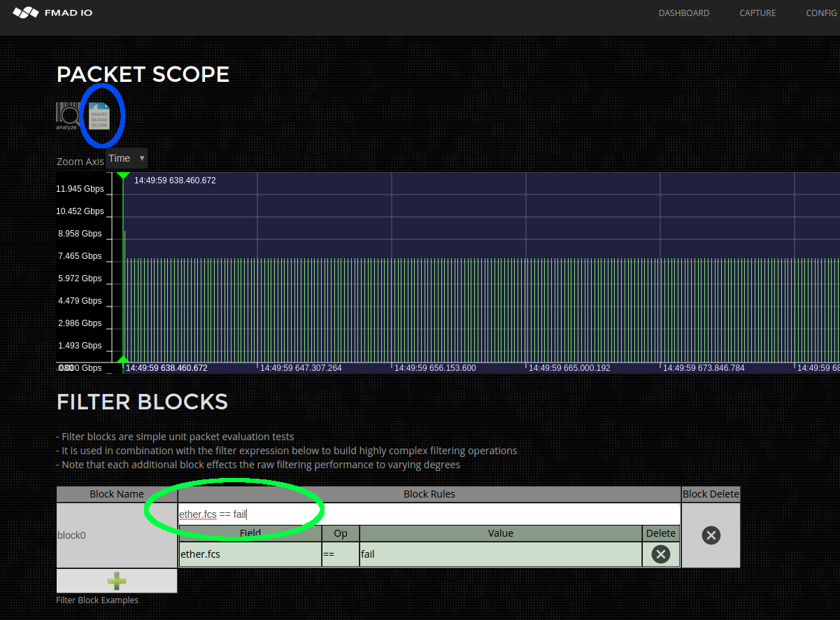The height and width of the screenshot is (620, 840).
Task: Click the == operator cell
Action: tap(341, 554)
